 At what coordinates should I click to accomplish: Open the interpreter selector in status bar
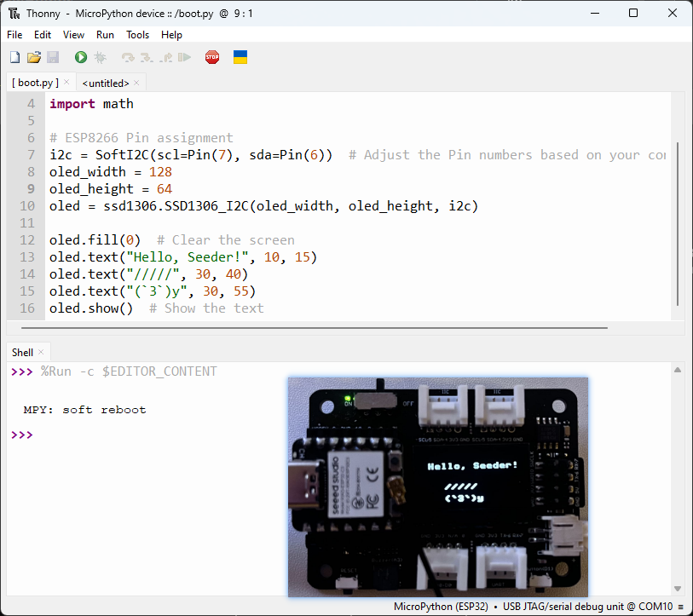539,607
